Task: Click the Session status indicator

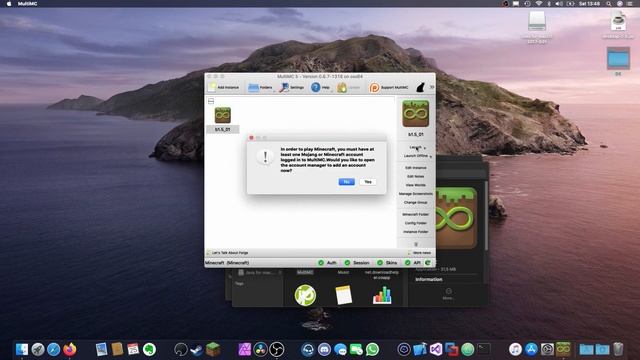Action: click(357, 263)
